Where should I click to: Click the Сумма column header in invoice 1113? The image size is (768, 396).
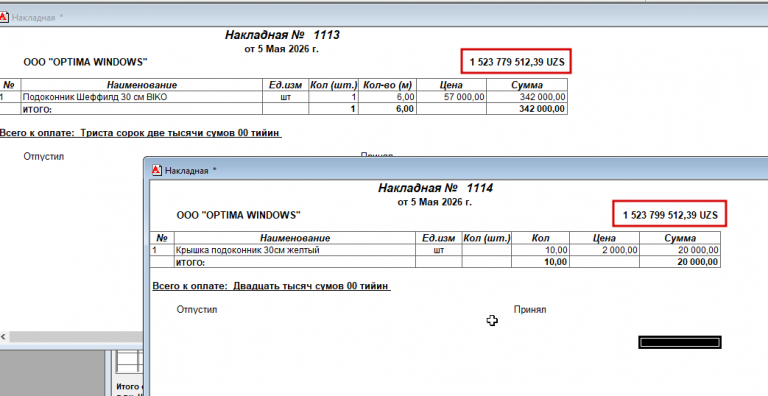click(527, 85)
